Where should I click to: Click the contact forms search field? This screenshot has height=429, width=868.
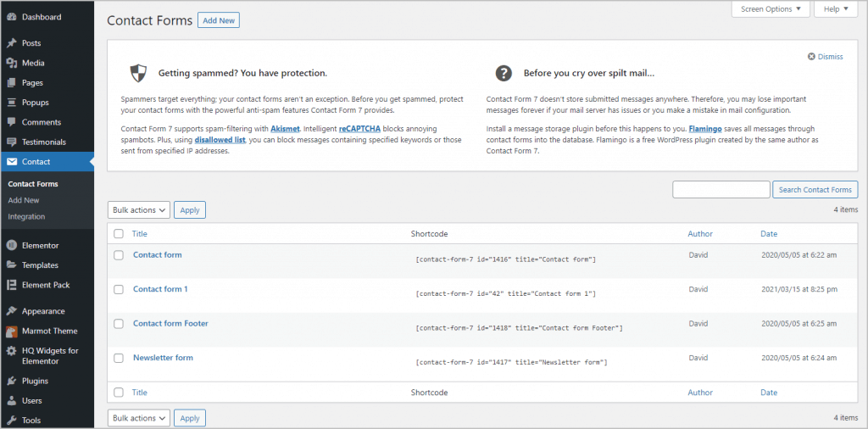tap(721, 190)
